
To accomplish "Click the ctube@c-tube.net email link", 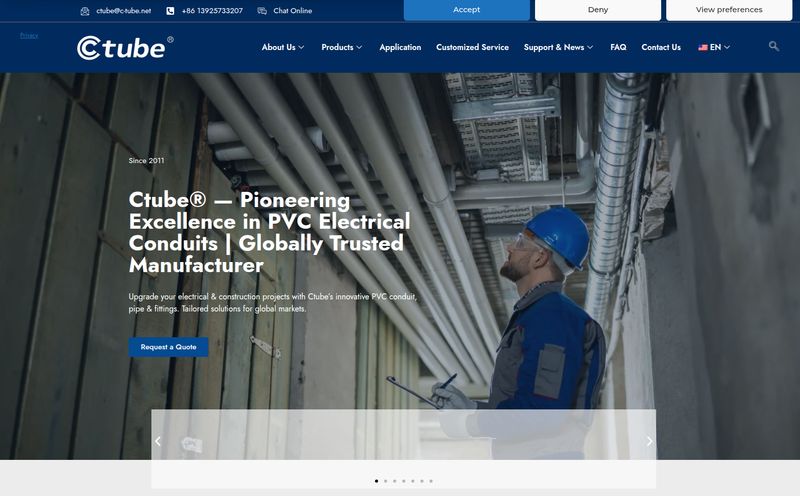I will (123, 11).
